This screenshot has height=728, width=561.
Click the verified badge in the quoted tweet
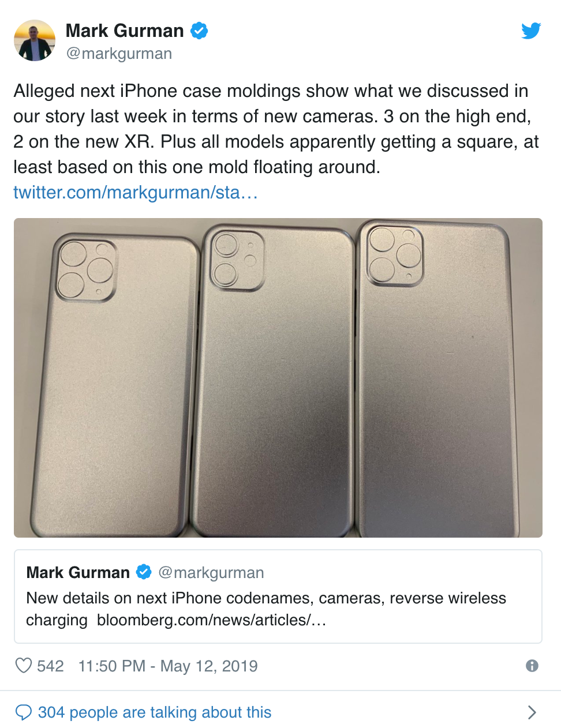[144, 572]
